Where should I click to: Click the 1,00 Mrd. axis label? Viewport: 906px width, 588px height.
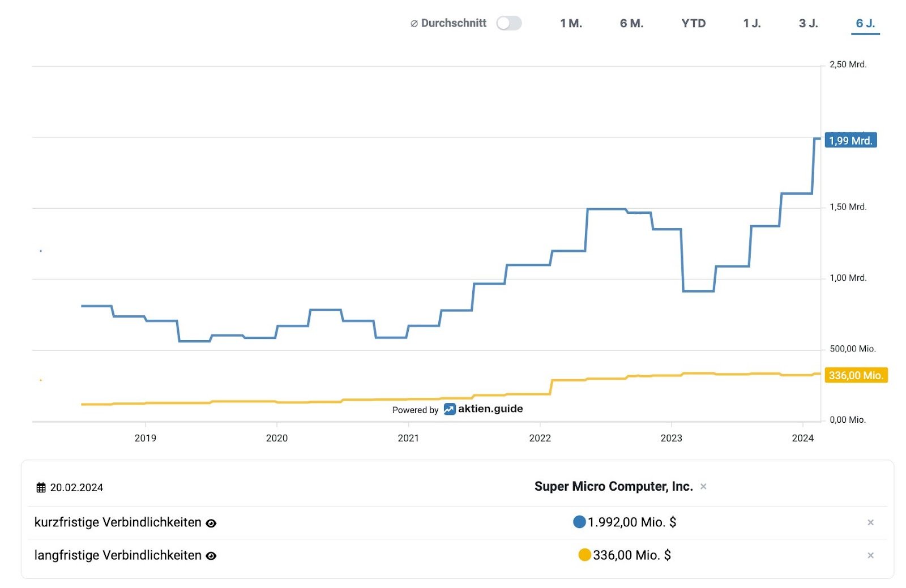pyautogui.click(x=848, y=278)
